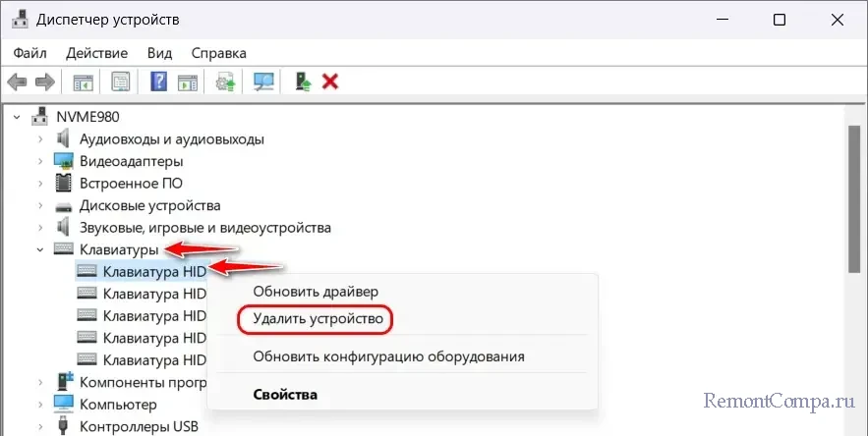Click the blue question mark Help icon
This screenshot has width=868, height=436.
[x=157, y=82]
